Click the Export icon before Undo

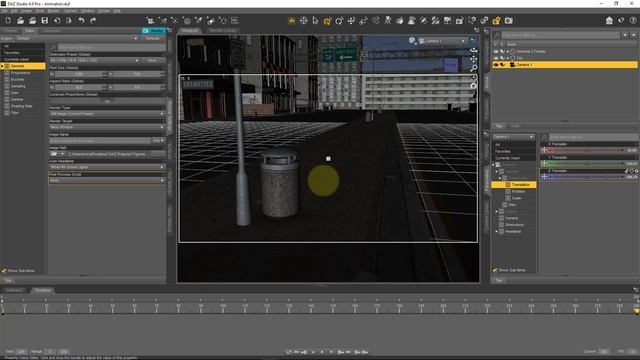point(69,20)
